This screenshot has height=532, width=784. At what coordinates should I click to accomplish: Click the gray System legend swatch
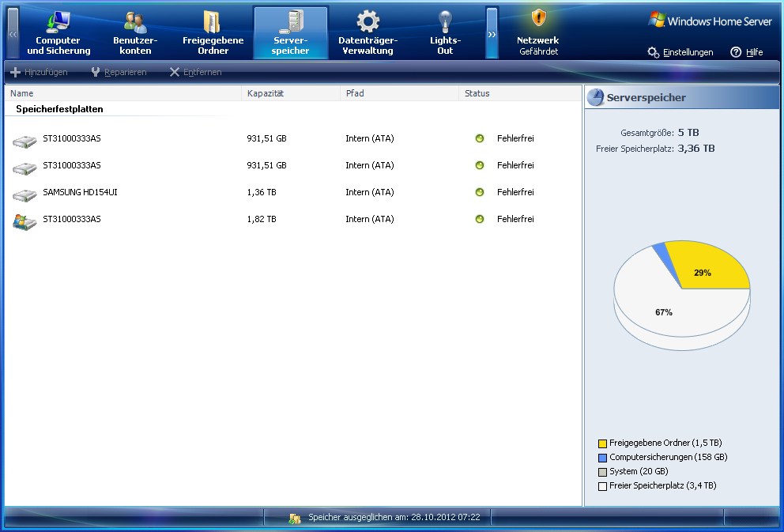click(602, 472)
